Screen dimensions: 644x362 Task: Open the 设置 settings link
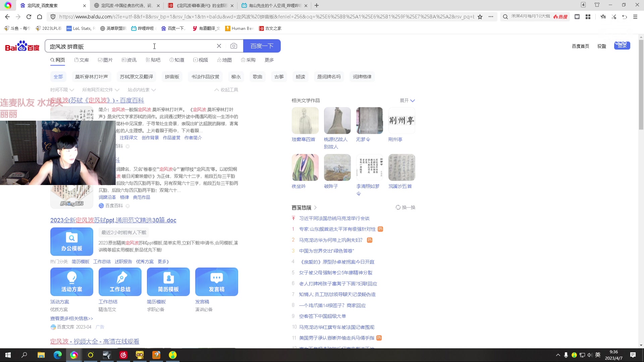click(x=602, y=46)
